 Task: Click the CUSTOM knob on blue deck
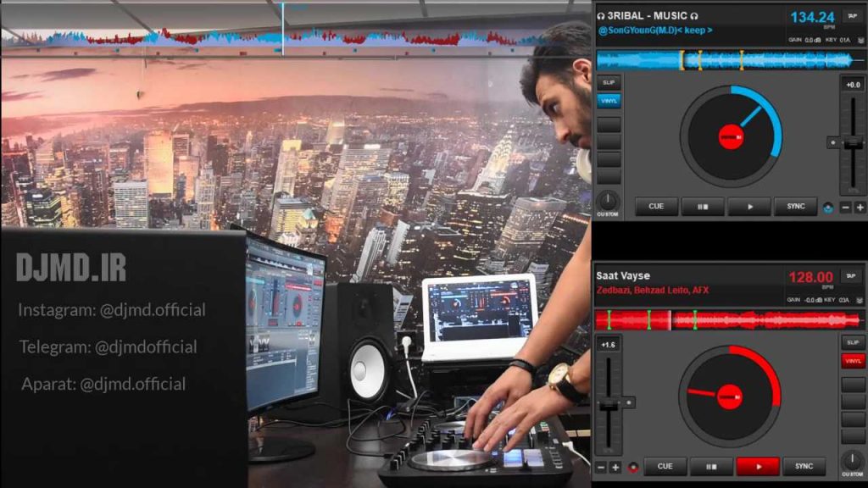[x=608, y=200]
